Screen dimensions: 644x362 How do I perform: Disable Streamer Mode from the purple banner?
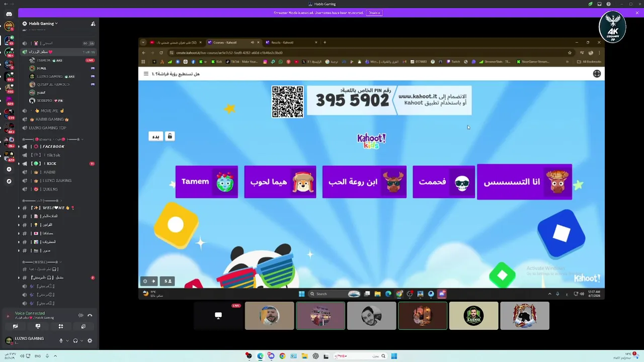point(374,13)
